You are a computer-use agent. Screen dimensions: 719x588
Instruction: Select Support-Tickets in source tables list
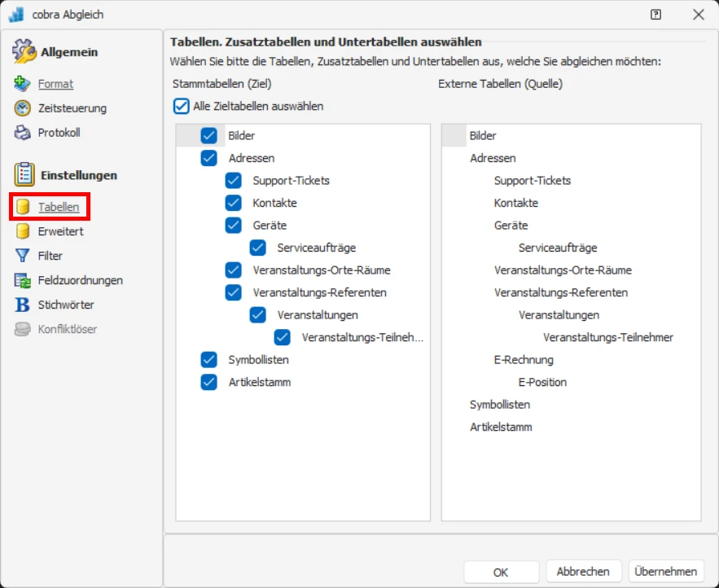pyautogui.click(x=532, y=181)
